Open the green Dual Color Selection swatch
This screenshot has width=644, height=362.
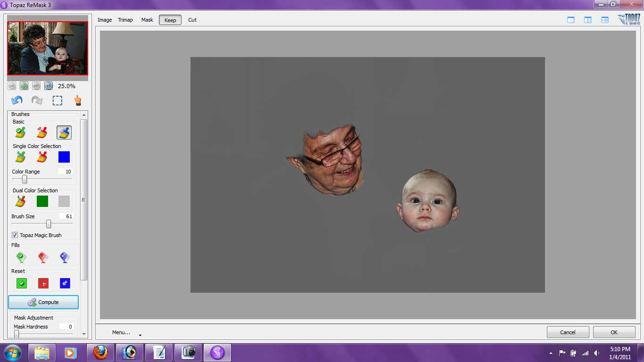(x=42, y=201)
